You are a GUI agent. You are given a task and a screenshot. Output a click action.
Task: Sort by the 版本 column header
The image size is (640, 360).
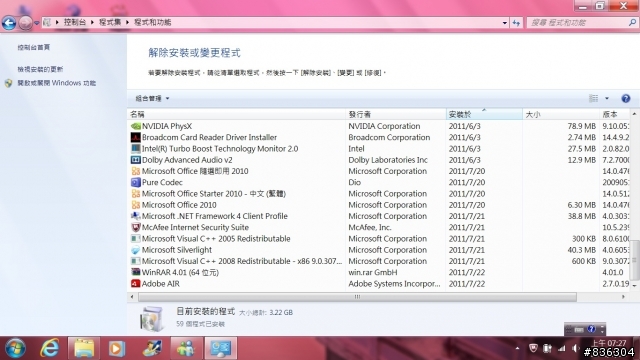(615, 114)
